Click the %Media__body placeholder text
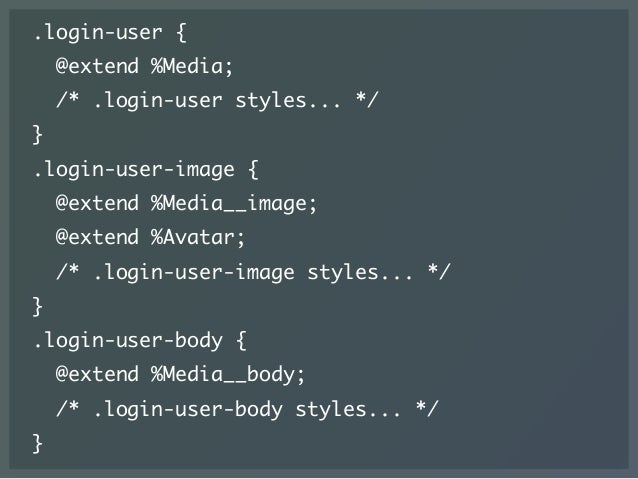 [223, 374]
